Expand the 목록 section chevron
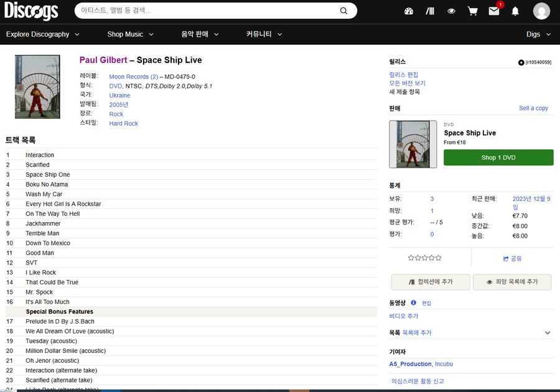The height and width of the screenshot is (392, 560). pos(548,333)
